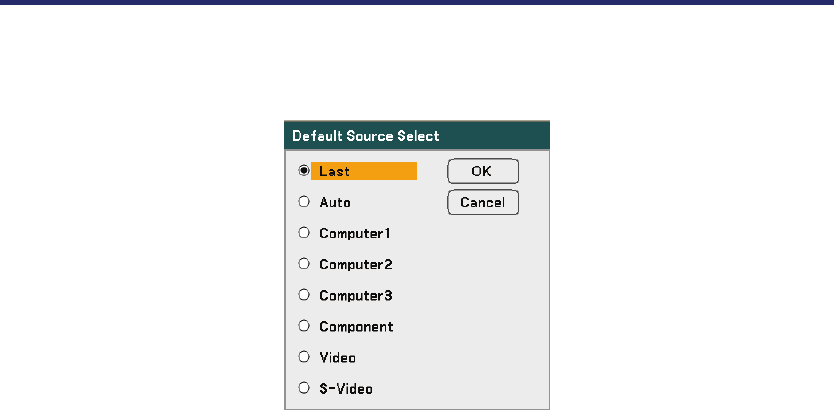Click the dark blue bar at page top
The image size is (834, 410).
pos(417,3)
